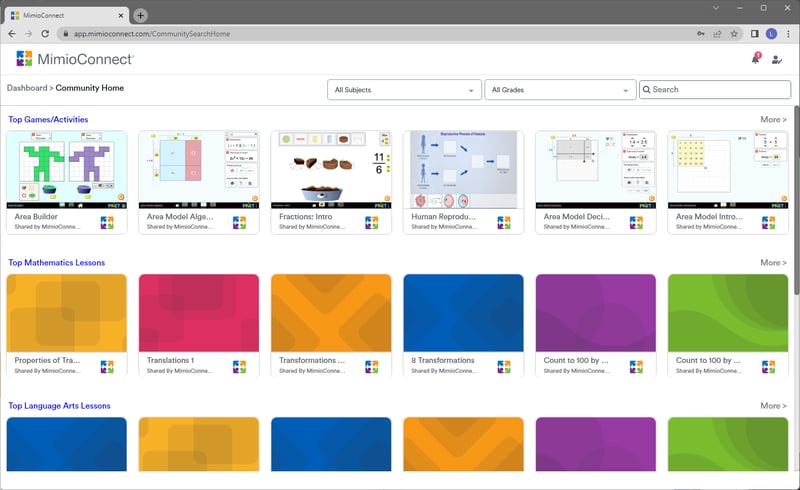Click Mimio icon on Transformations ... card
Viewport: 800px width, 490px height.
[x=371, y=366]
